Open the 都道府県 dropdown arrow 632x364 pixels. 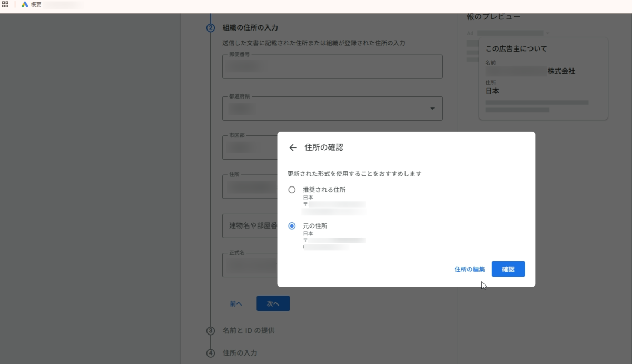tap(432, 109)
